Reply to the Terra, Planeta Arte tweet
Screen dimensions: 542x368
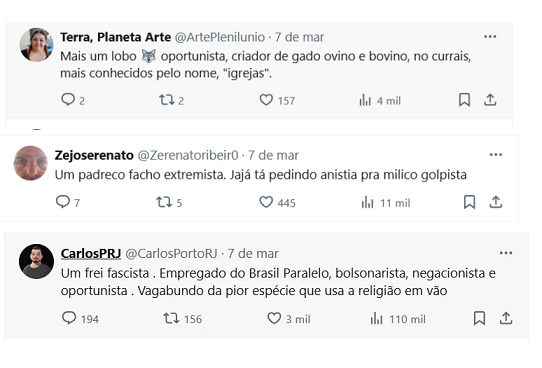point(68,100)
